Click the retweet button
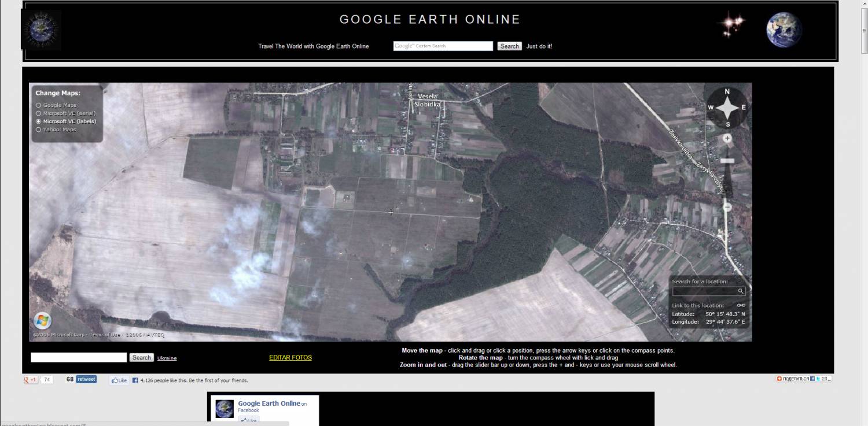Viewport: 868px width, 426px height. 86,379
